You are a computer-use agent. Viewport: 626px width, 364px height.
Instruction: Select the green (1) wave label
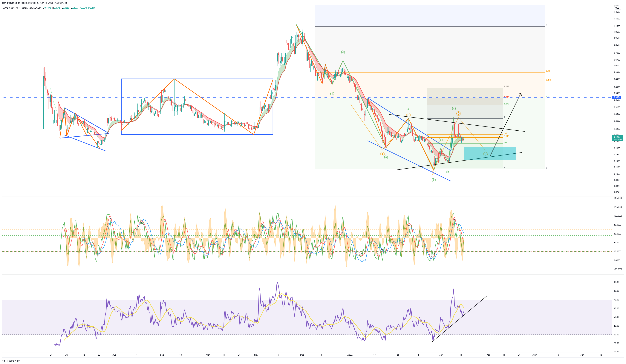click(332, 94)
